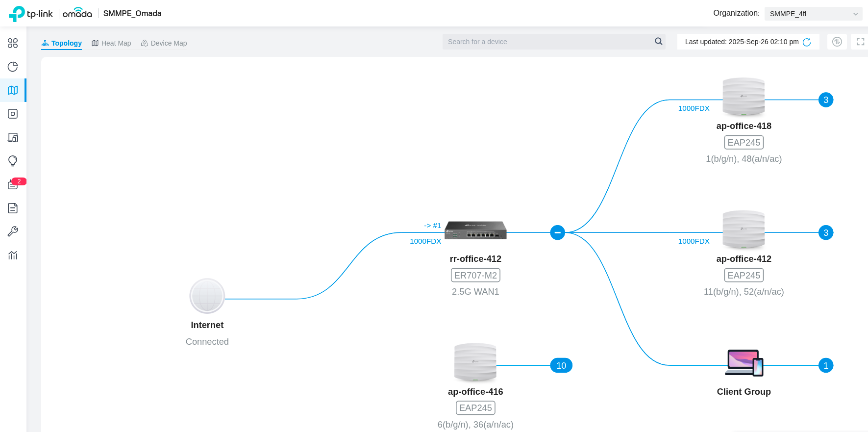
Task: Click the rr-office-412 router device
Action: coord(475,230)
